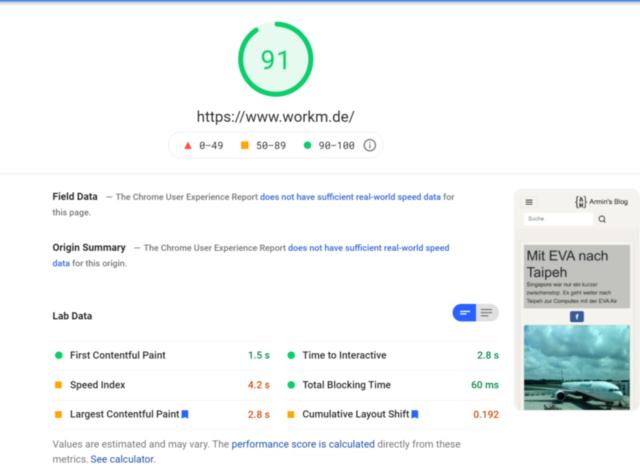Viewport: 640px width, 474px height.
Task: Open the See calculator link
Action: [x=122, y=459]
